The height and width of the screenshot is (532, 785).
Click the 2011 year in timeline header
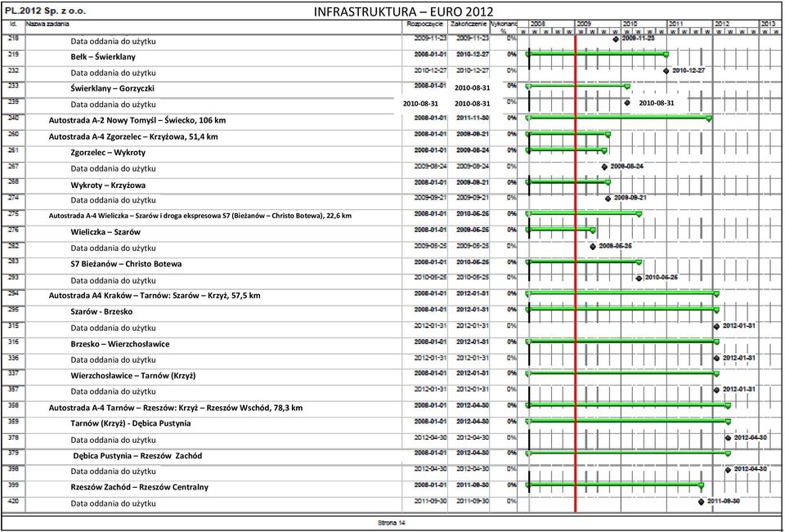[x=676, y=24]
